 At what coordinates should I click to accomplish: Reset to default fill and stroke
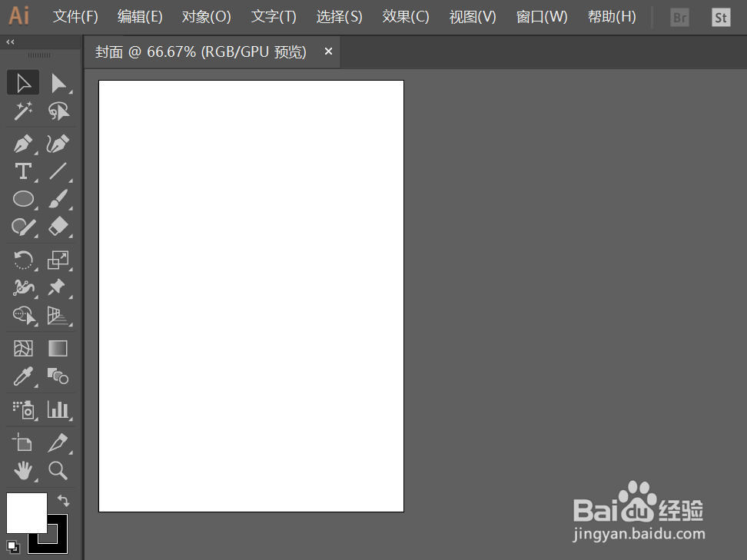13,547
